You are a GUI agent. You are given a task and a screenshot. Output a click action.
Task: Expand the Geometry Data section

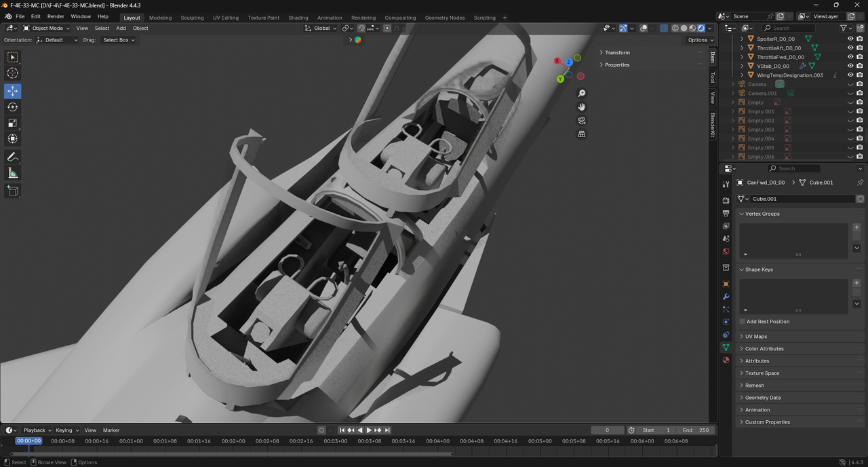point(762,398)
